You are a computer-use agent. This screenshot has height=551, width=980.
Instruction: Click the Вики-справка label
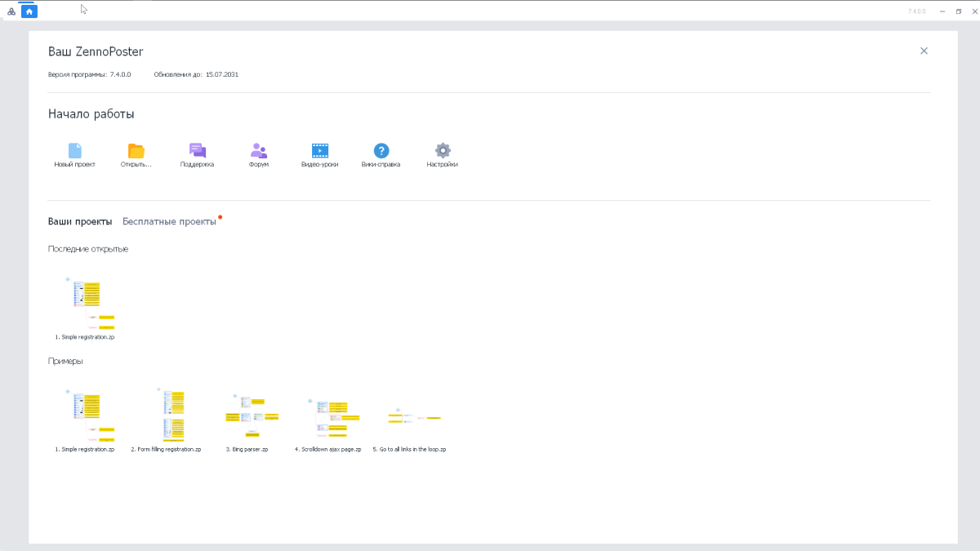pyautogui.click(x=381, y=164)
